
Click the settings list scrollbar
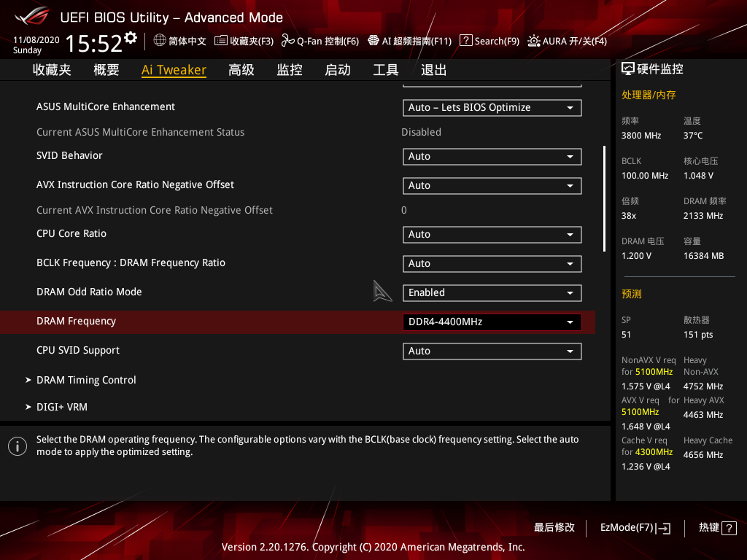tap(604, 198)
